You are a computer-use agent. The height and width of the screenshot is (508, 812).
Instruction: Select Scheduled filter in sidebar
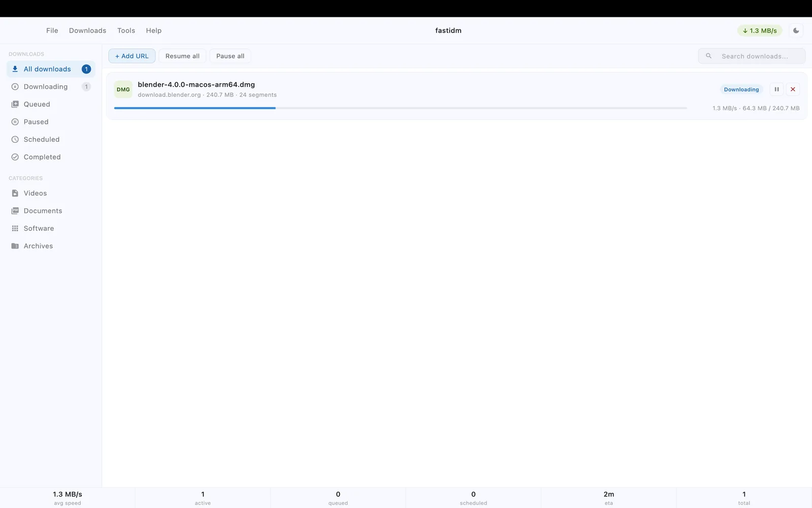click(51, 139)
